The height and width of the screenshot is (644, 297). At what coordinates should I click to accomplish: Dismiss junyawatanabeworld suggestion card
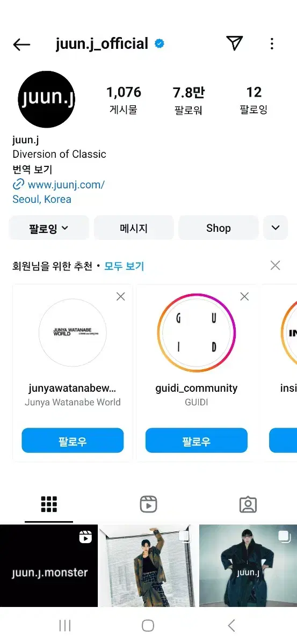(x=121, y=296)
